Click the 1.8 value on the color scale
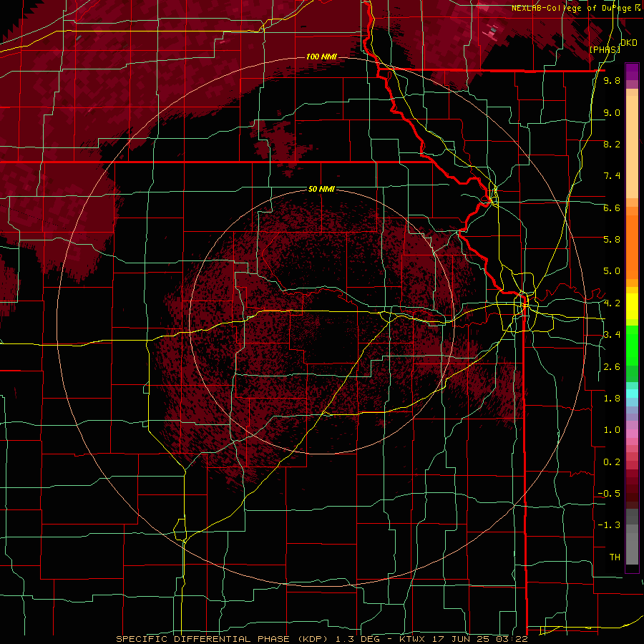Screen dimensions: 644x644 click(x=612, y=399)
